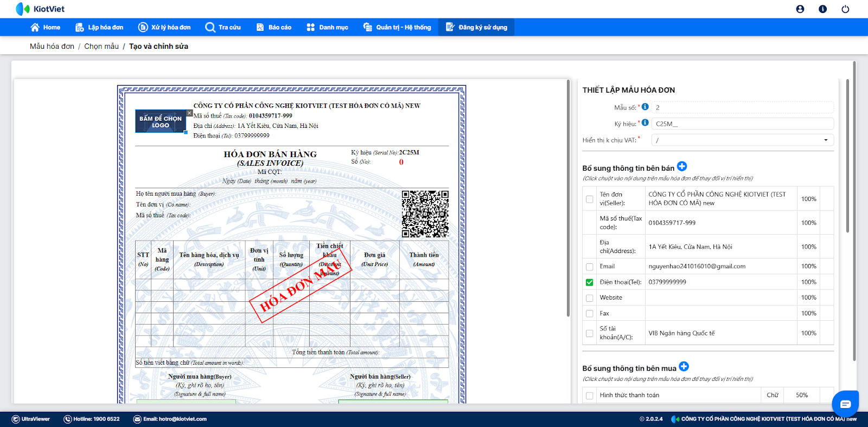This screenshot has width=868, height=427.
Task: Open the Tra cứu menu
Action: 223,27
